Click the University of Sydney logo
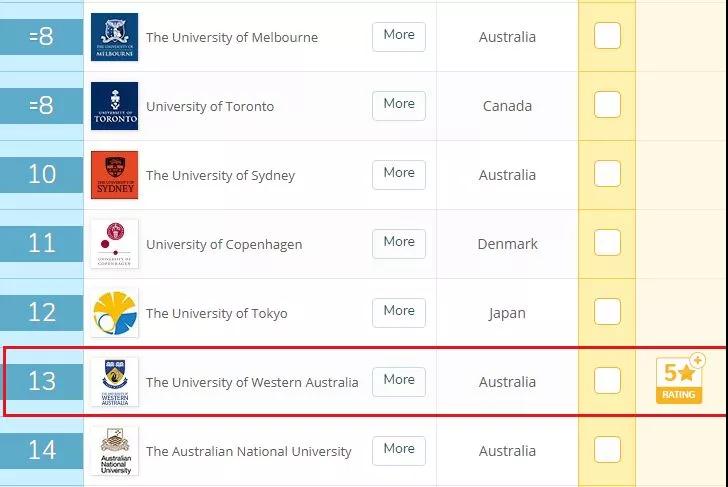The image size is (728, 487). click(114, 175)
